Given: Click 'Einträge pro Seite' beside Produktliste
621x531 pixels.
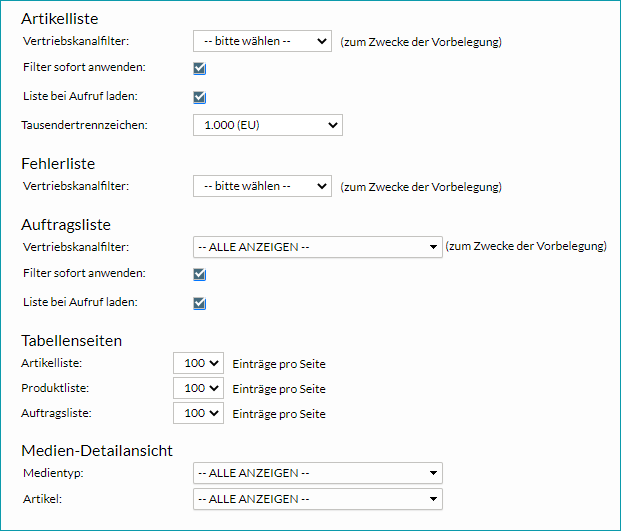Looking at the screenshot, I should pos(279,389).
